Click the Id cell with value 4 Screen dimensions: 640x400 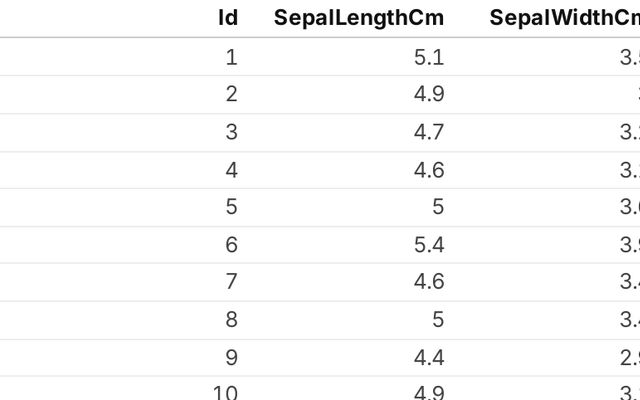coord(231,170)
